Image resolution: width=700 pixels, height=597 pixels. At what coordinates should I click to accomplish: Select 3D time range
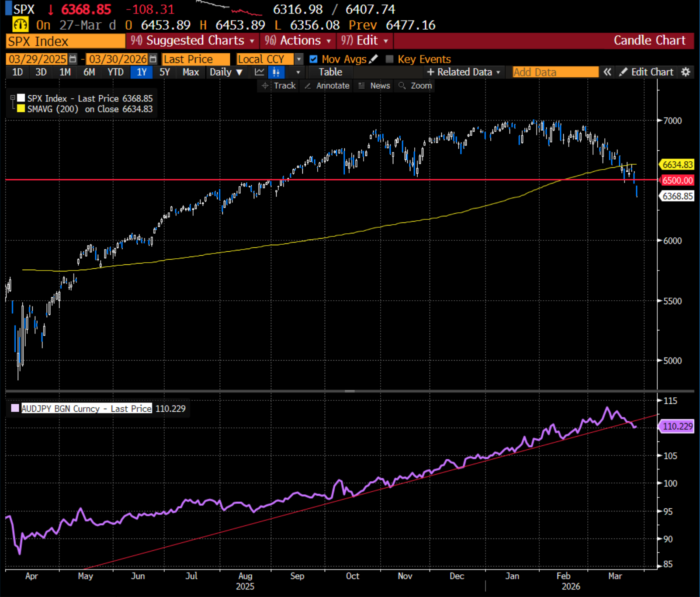tap(41, 72)
